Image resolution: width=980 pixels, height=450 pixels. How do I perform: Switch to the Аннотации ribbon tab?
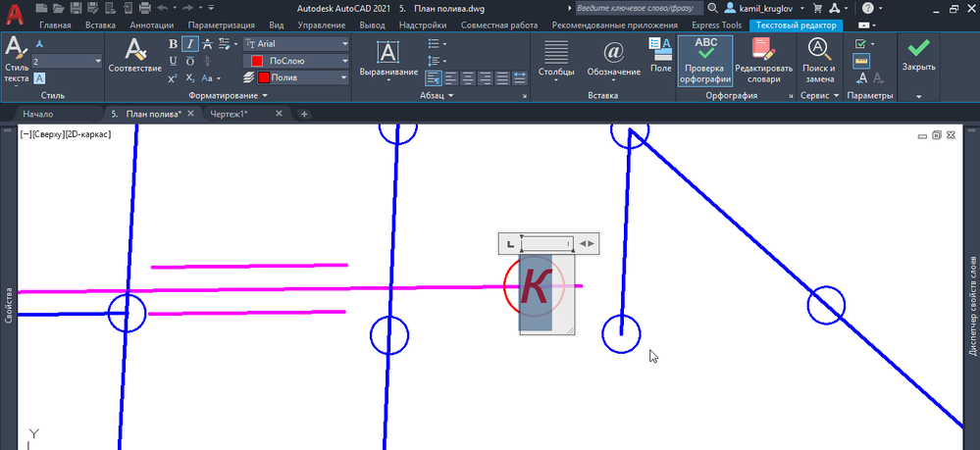(152, 25)
